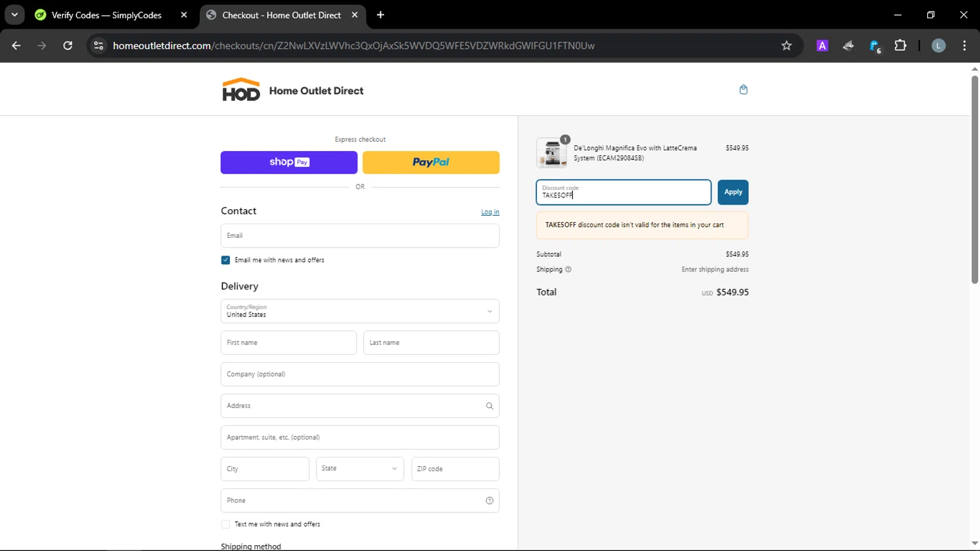Focus the City field
This screenshot has height=551, width=980.
coord(265,469)
